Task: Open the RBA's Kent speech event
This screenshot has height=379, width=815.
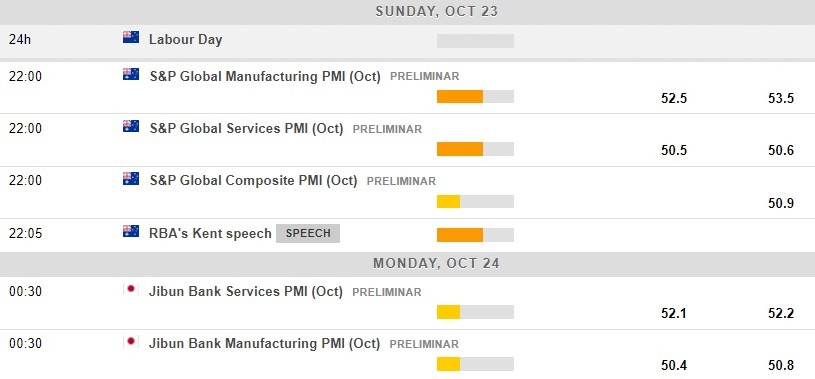Action: tap(210, 233)
